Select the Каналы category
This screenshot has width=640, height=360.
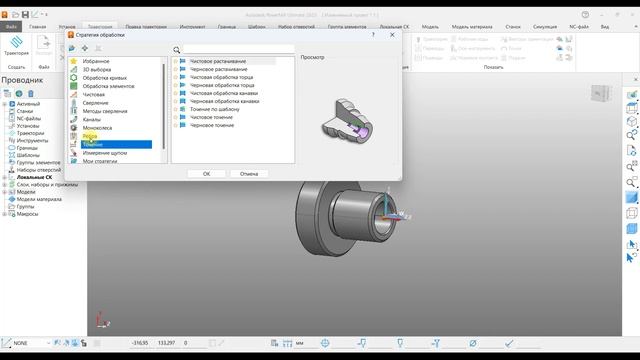tap(91, 120)
